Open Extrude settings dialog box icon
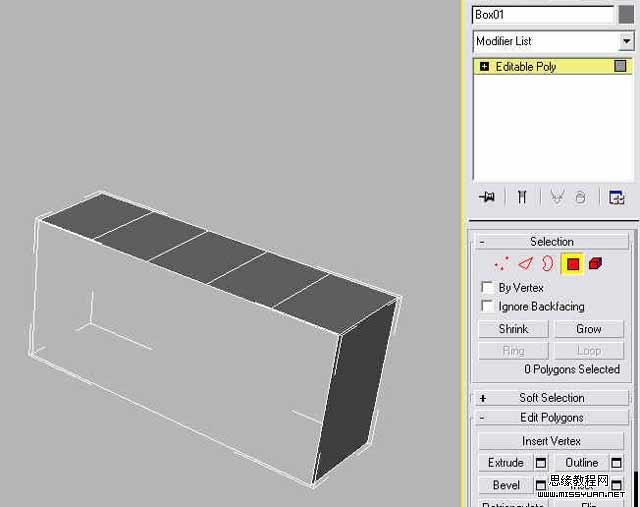 coord(541,463)
